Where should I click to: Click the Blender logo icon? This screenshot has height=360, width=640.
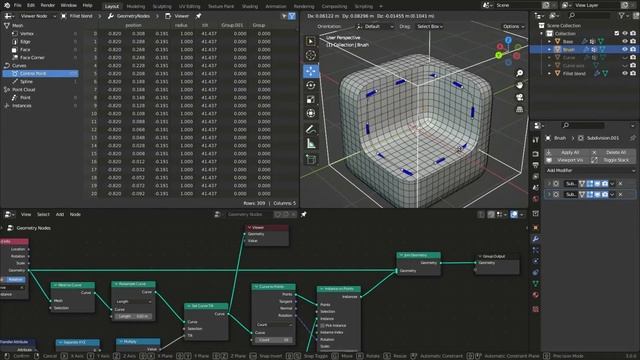coord(7,5)
